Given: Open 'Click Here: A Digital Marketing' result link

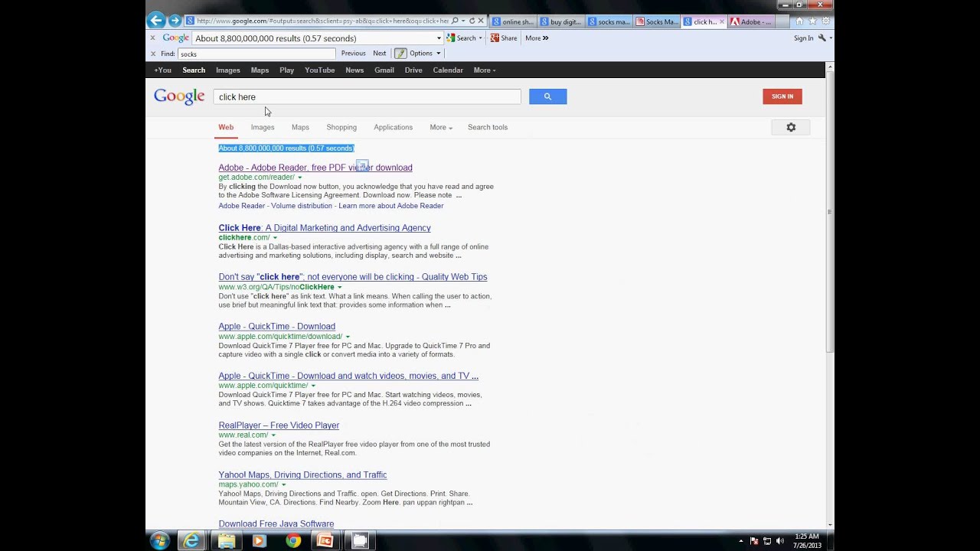Looking at the screenshot, I should (325, 228).
